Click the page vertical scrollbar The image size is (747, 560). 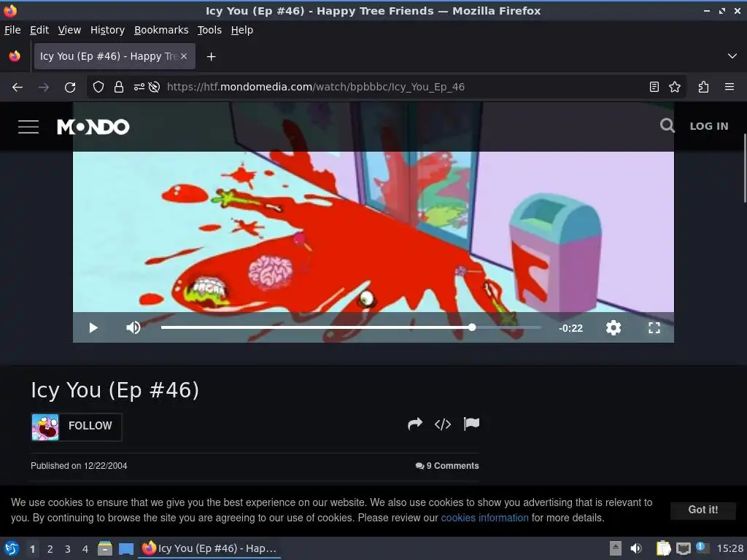point(745,168)
